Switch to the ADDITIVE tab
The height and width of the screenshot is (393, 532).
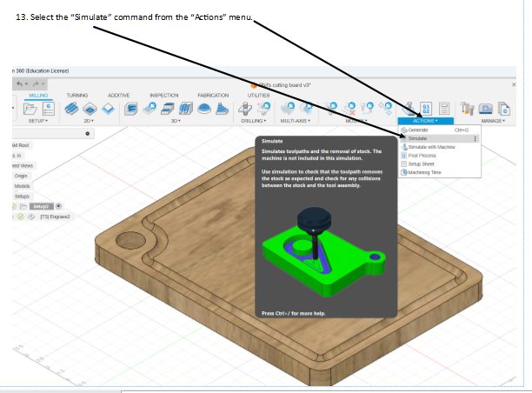pyautogui.click(x=119, y=96)
